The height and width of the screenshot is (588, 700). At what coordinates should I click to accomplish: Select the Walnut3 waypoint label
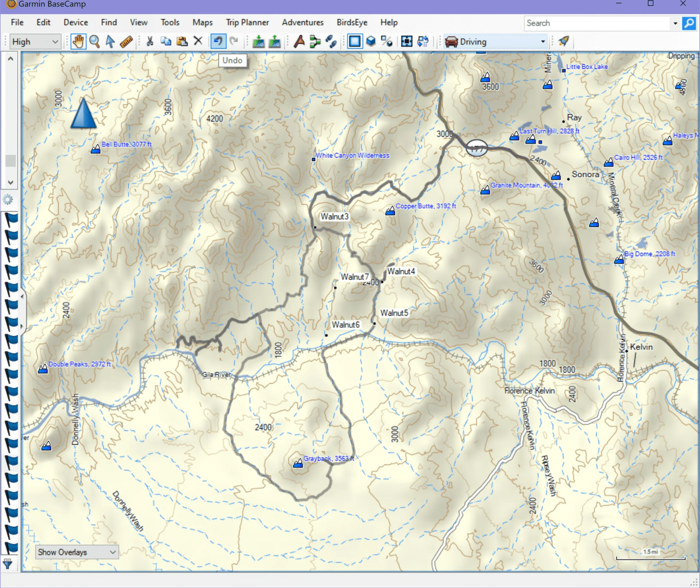click(x=334, y=217)
